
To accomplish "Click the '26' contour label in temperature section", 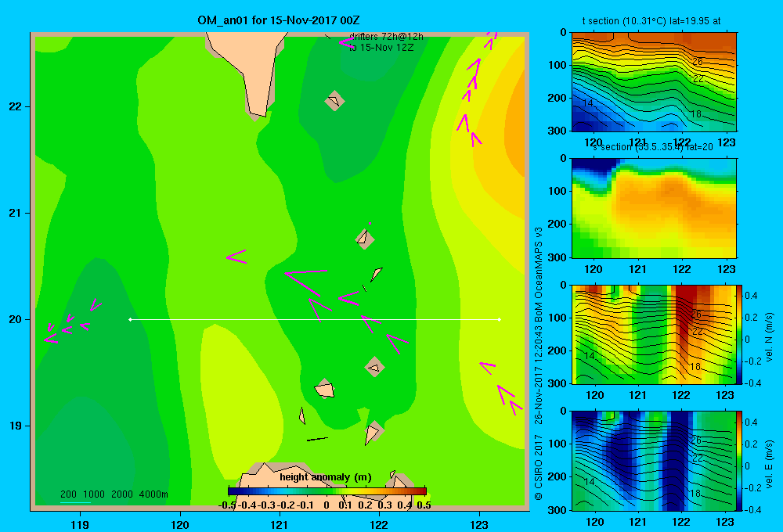I will pyautogui.click(x=698, y=62).
